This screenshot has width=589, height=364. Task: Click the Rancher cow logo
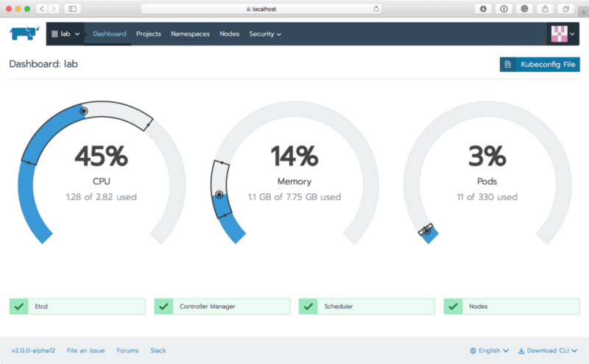[24, 34]
